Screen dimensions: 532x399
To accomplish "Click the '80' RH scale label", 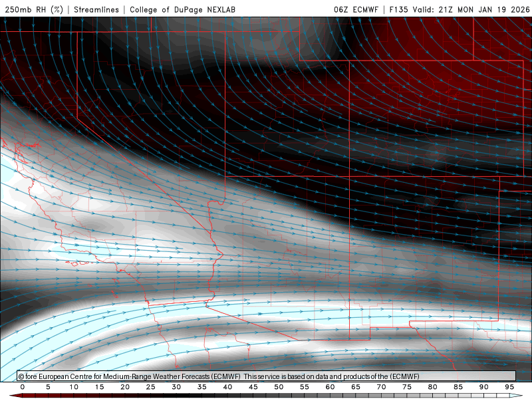I will pyautogui.click(x=432, y=387).
